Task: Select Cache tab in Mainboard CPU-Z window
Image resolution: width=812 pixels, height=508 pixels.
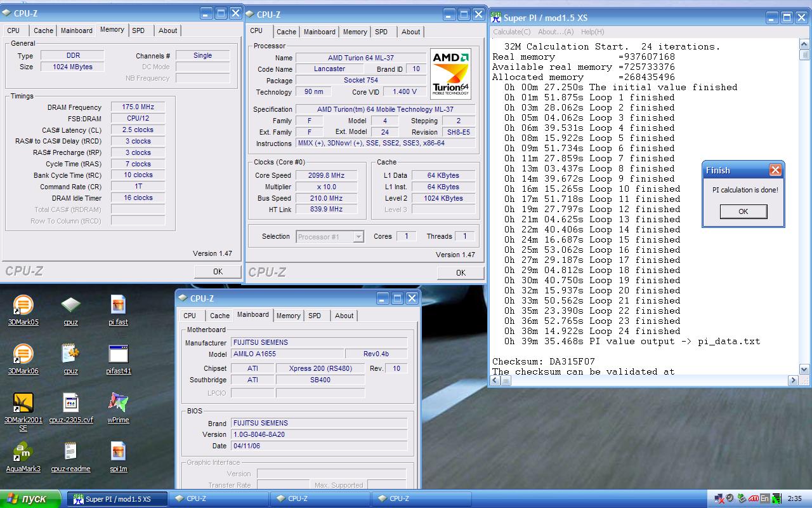Action: 219,316
